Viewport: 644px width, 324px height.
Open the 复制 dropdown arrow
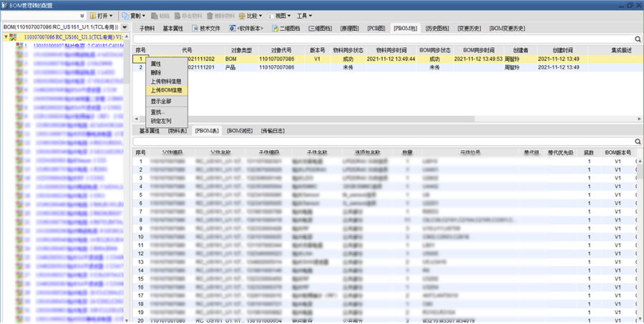(143, 16)
